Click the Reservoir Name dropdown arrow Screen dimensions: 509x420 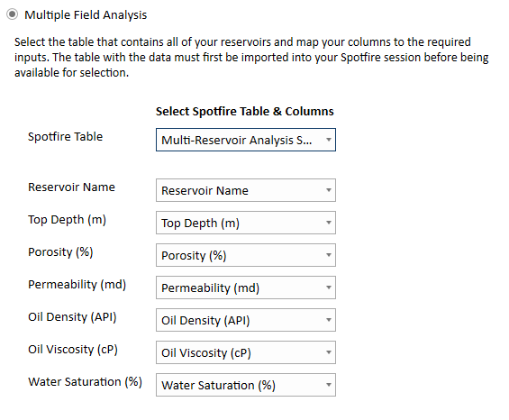[x=329, y=190]
